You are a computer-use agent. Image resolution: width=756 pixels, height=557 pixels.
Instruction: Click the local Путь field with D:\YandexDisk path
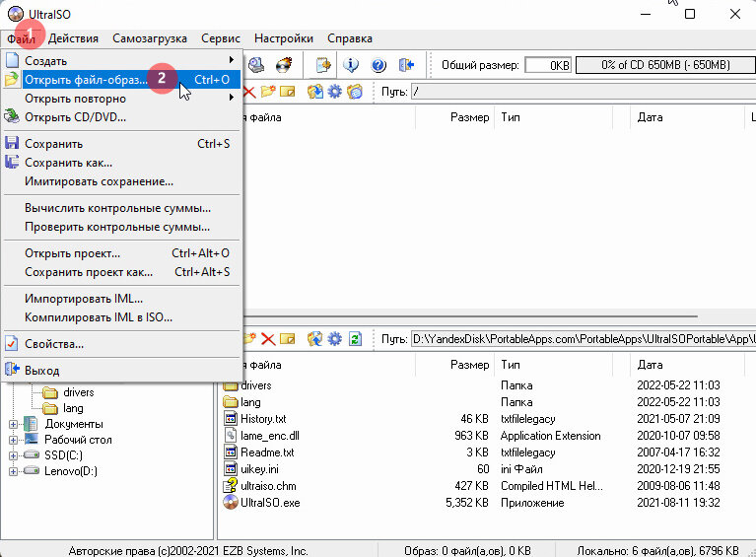(584, 339)
